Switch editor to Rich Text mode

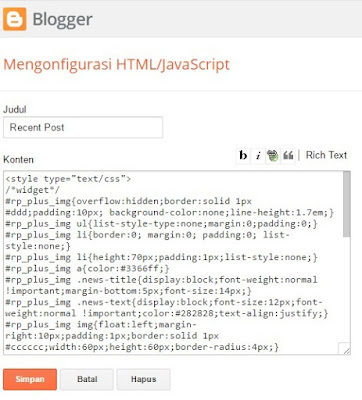tap(326, 155)
